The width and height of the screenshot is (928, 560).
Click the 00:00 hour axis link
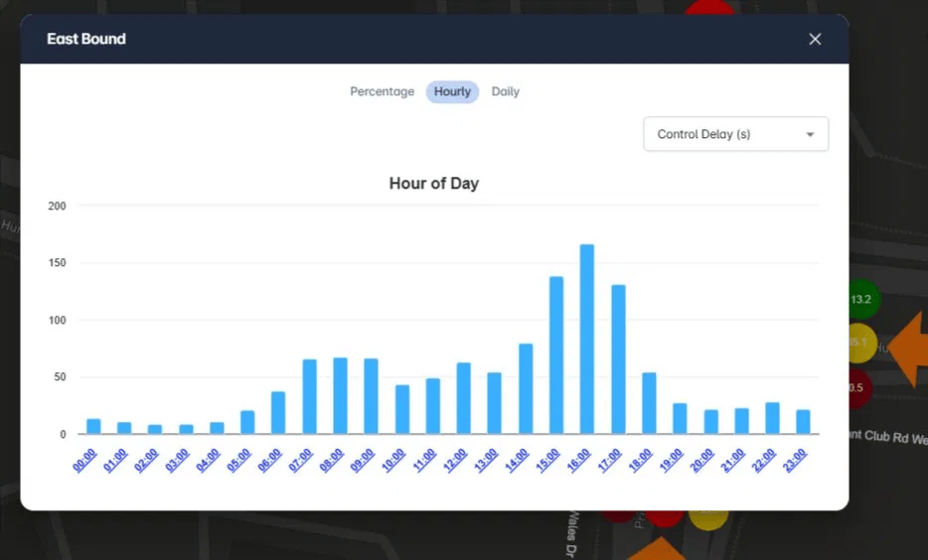[x=84, y=460]
